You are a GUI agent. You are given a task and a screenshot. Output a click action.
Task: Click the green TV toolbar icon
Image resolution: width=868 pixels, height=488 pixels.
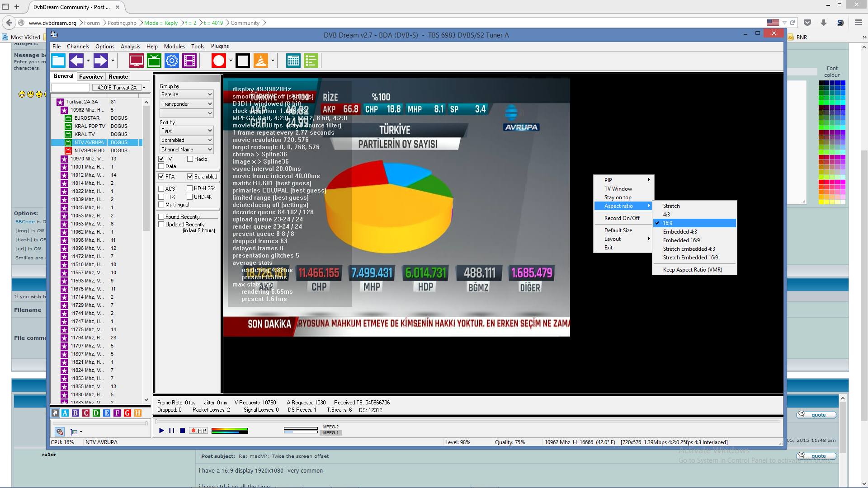coord(154,61)
